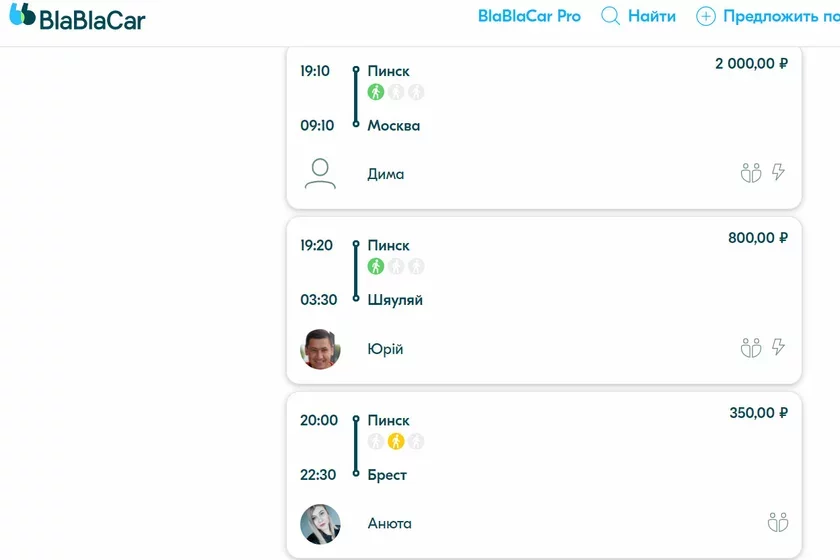Click the two-passengers icon on Дима's ride

coord(751,173)
